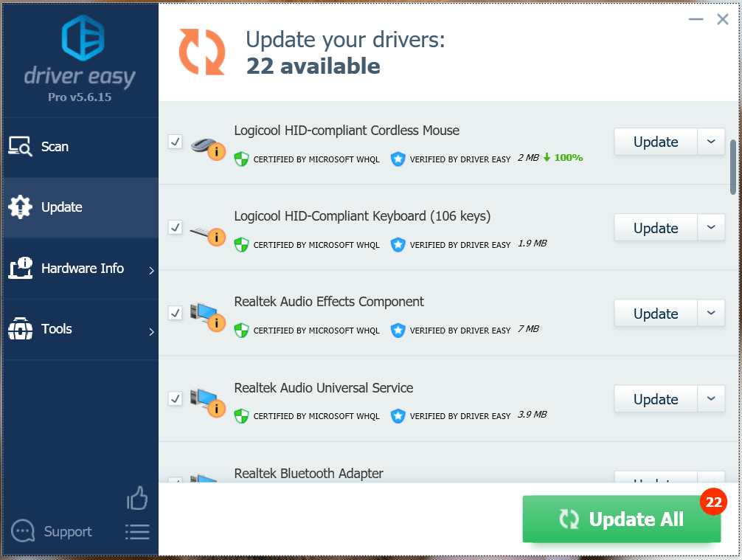Click the '7 MB' driver size text
Viewport: 742px width, 560px height.
tap(529, 329)
